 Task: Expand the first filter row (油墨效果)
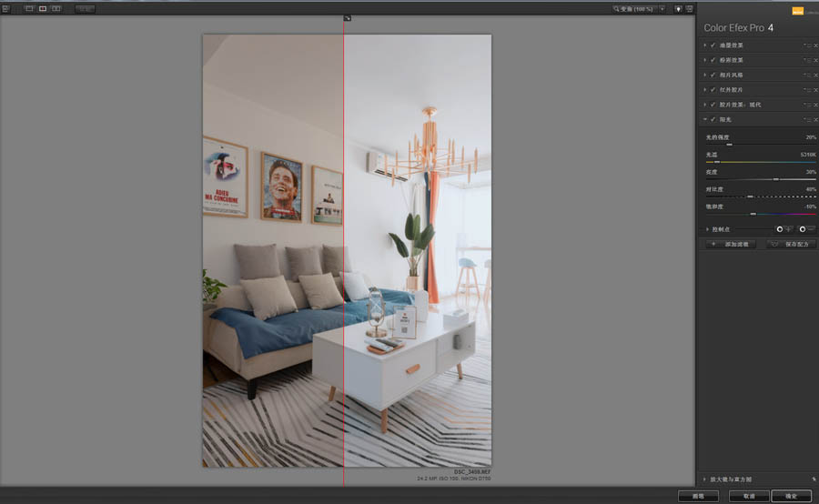tap(704, 45)
